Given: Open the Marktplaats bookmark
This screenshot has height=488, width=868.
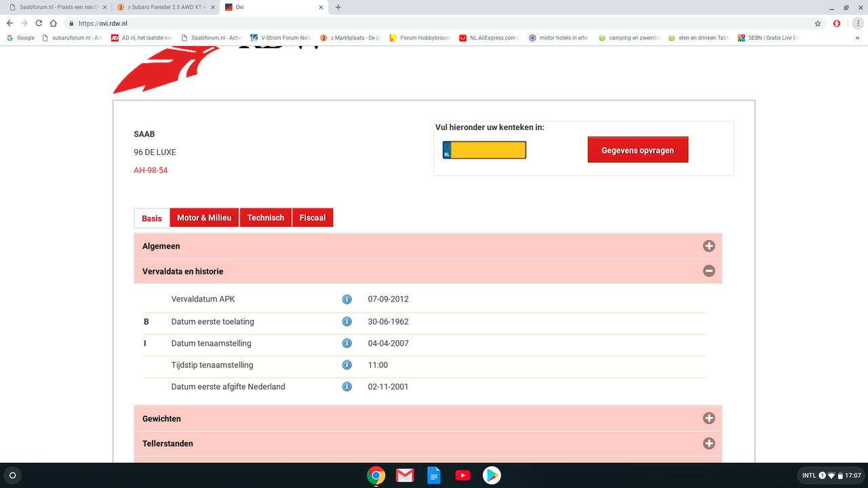Looking at the screenshot, I should point(350,38).
